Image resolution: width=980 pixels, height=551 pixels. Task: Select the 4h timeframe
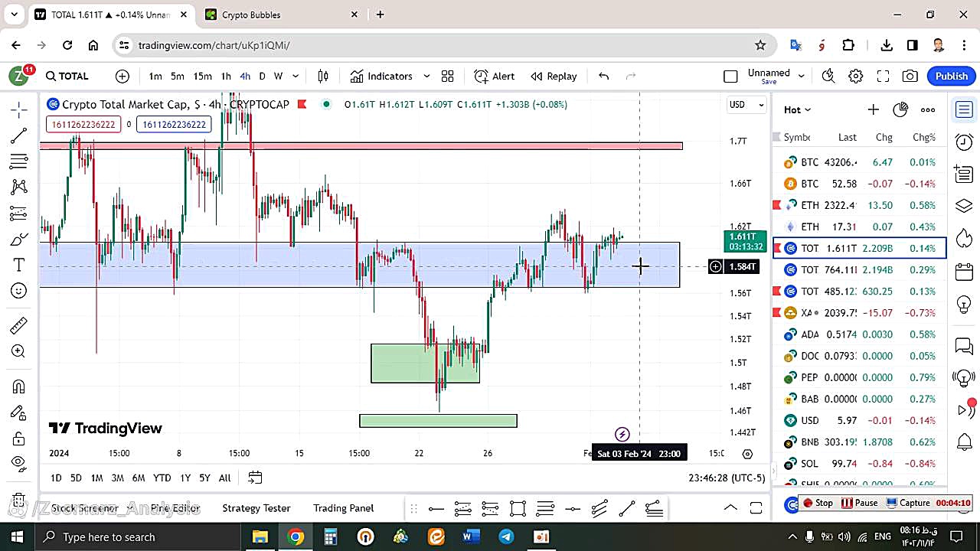tap(245, 76)
